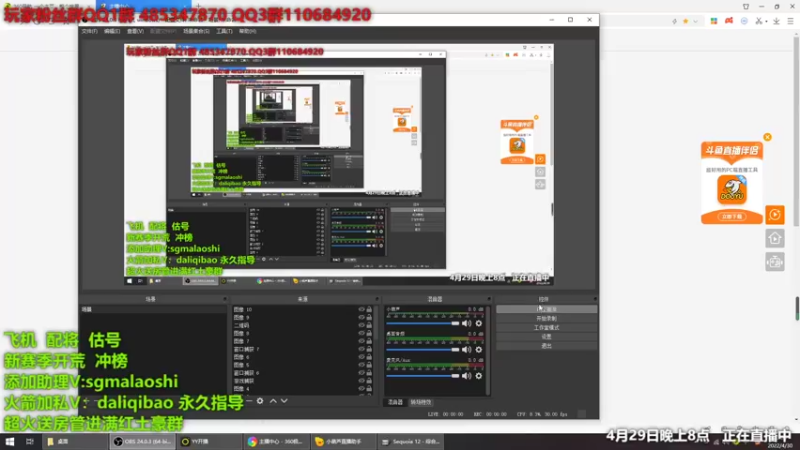
Task: Toggle visibility of the 窗口捕获 7 source
Action: point(361,349)
